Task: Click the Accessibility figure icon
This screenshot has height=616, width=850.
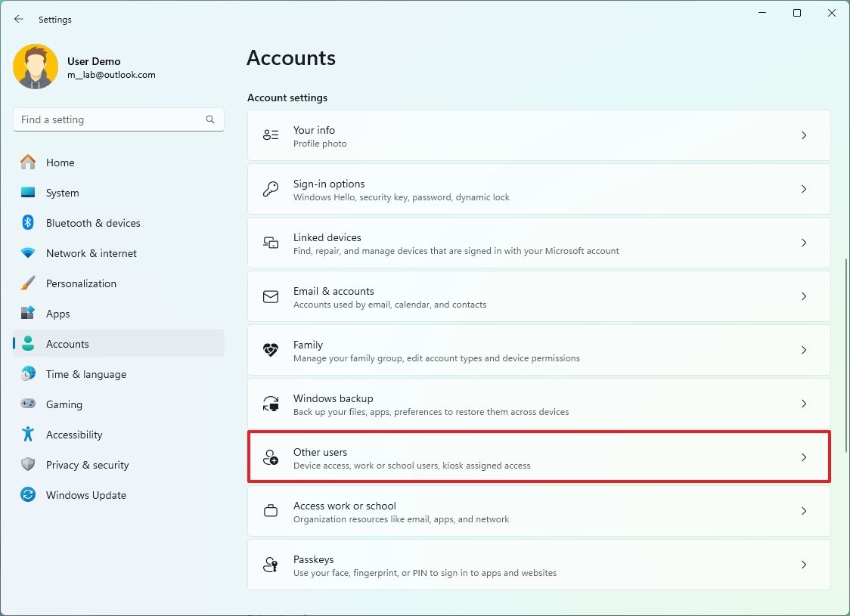Action: click(28, 435)
